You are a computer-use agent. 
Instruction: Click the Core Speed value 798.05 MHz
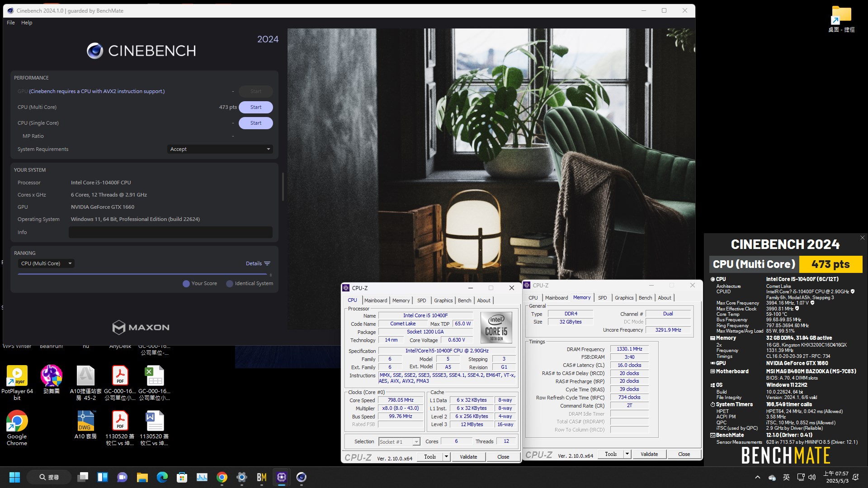[x=401, y=400]
